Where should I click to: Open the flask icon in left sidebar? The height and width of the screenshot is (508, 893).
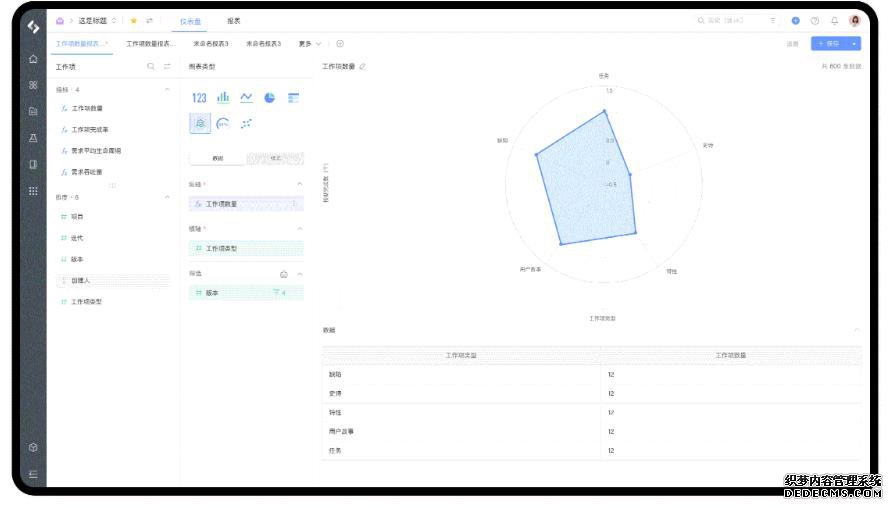coord(33,138)
